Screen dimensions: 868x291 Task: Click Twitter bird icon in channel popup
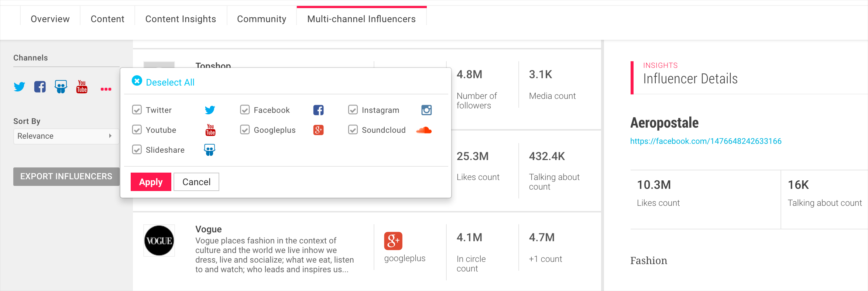coord(210,110)
